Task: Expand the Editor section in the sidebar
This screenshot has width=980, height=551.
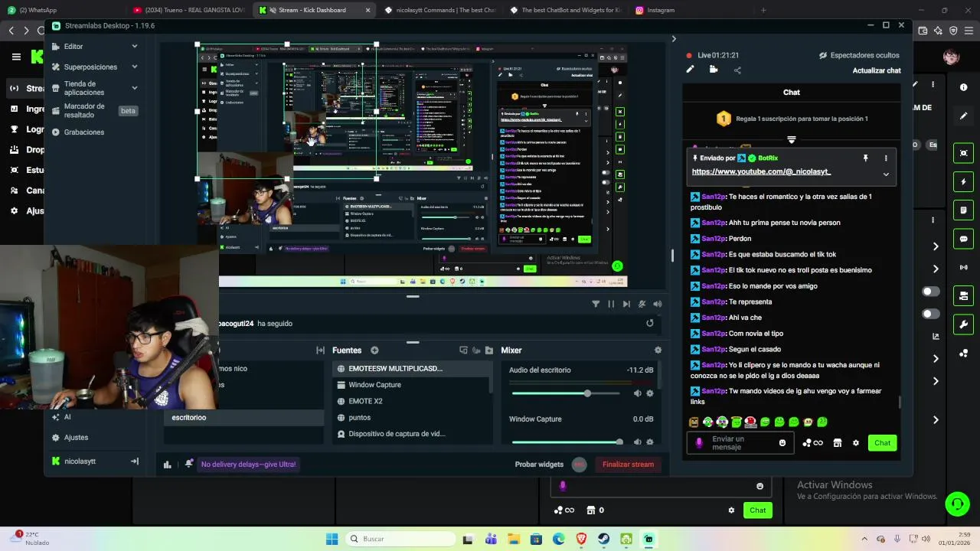Action: (134, 47)
